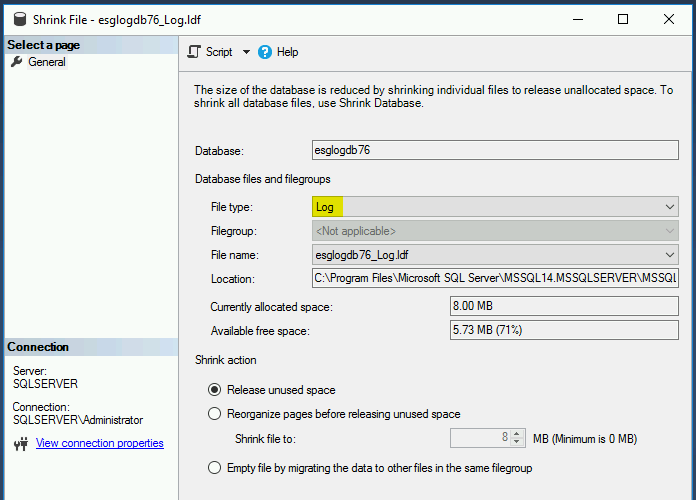Click the connection properties icon
The width and height of the screenshot is (696, 500).
[20, 443]
